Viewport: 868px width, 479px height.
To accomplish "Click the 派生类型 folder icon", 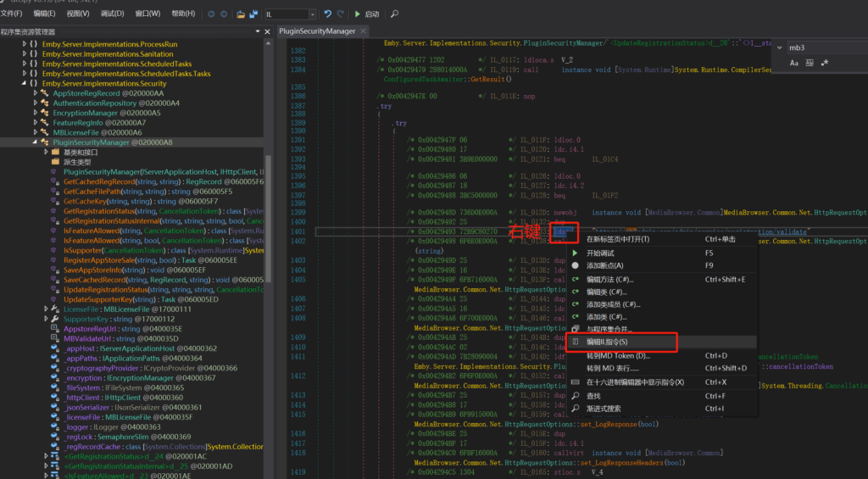I will click(55, 162).
